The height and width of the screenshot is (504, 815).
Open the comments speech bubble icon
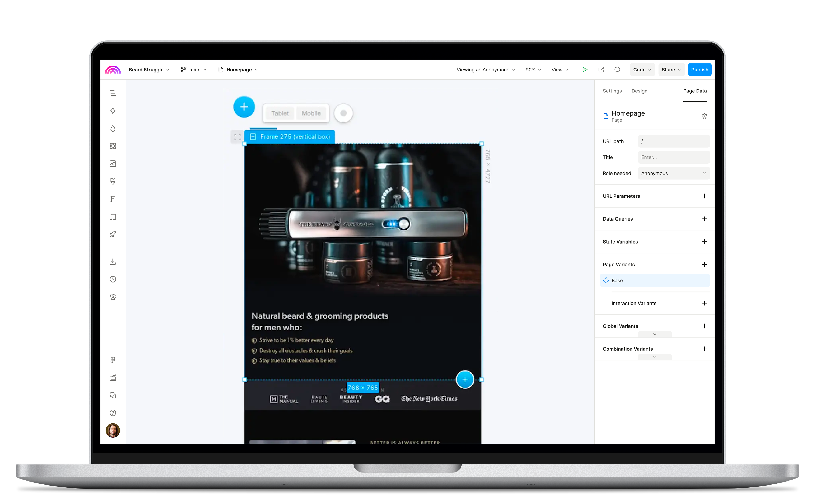tap(617, 69)
